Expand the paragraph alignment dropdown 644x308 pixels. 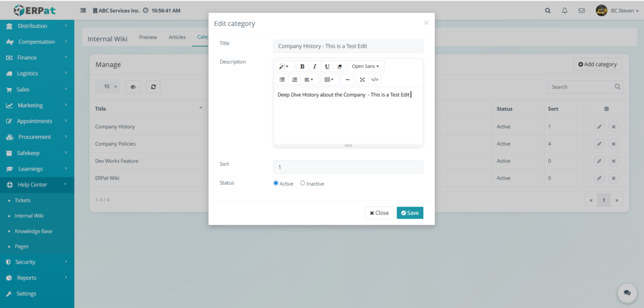point(308,80)
